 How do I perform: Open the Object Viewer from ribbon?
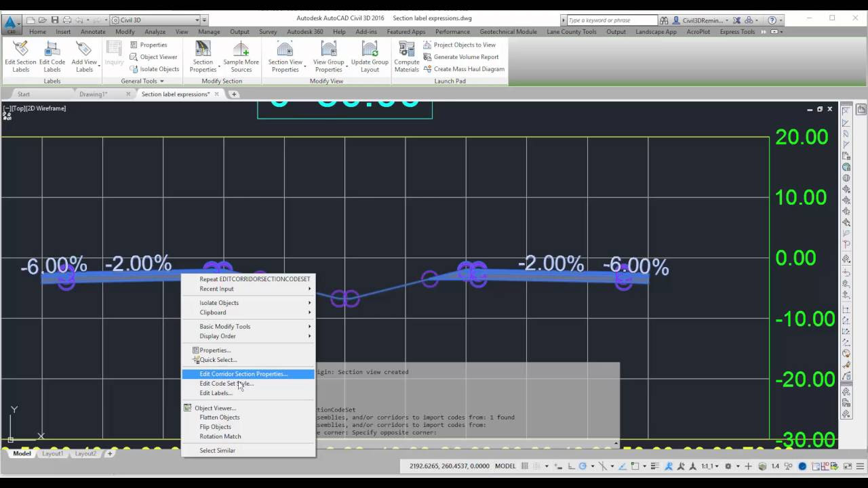[153, 57]
